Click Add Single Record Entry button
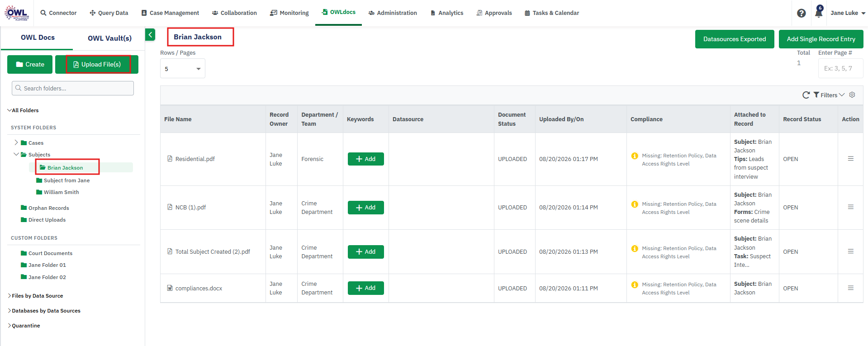Screen dimensions: 868x346 [821, 39]
